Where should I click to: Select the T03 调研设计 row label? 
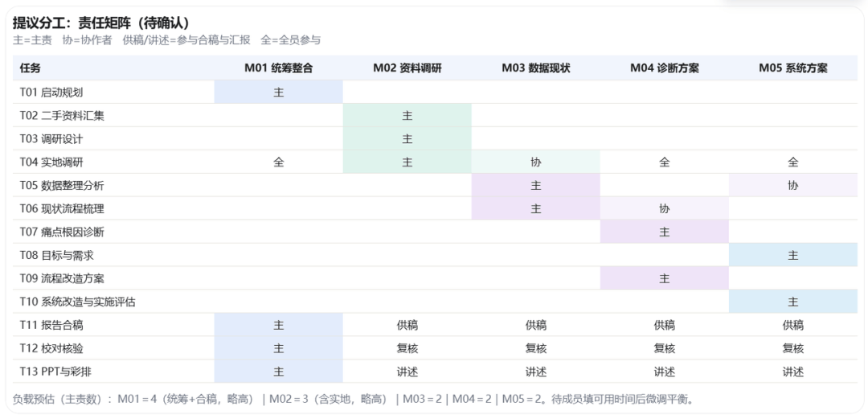(x=51, y=139)
